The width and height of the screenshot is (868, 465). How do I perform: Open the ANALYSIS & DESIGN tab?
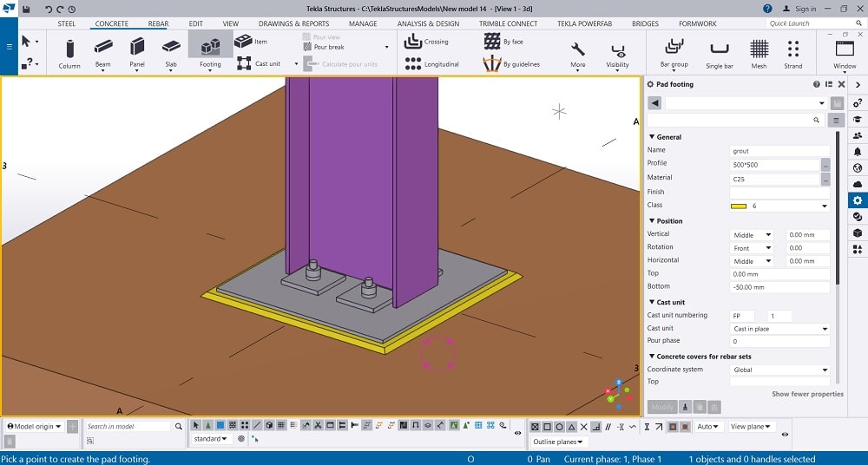[428, 23]
